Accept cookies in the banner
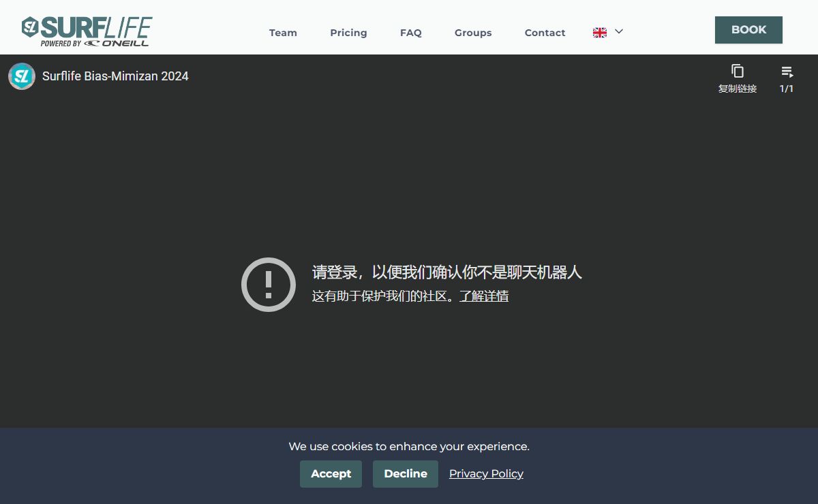Image resolution: width=818 pixels, height=504 pixels. [x=331, y=474]
